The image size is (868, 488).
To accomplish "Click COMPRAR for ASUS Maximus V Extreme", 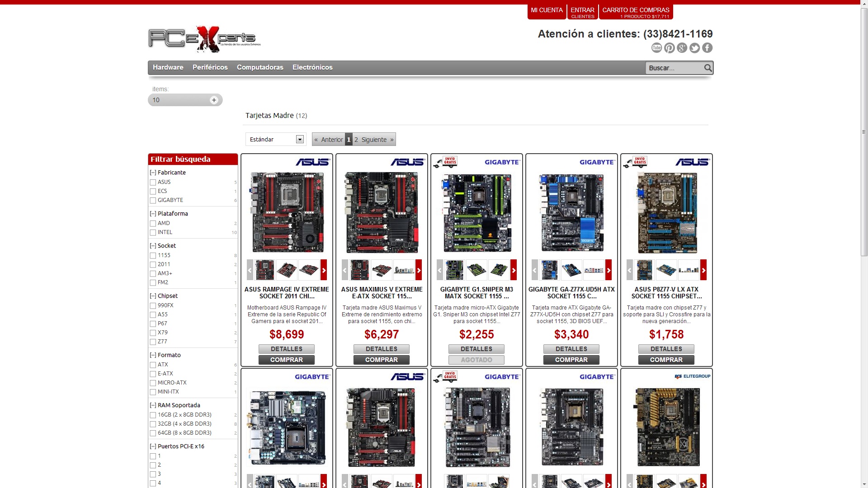I will pyautogui.click(x=381, y=360).
